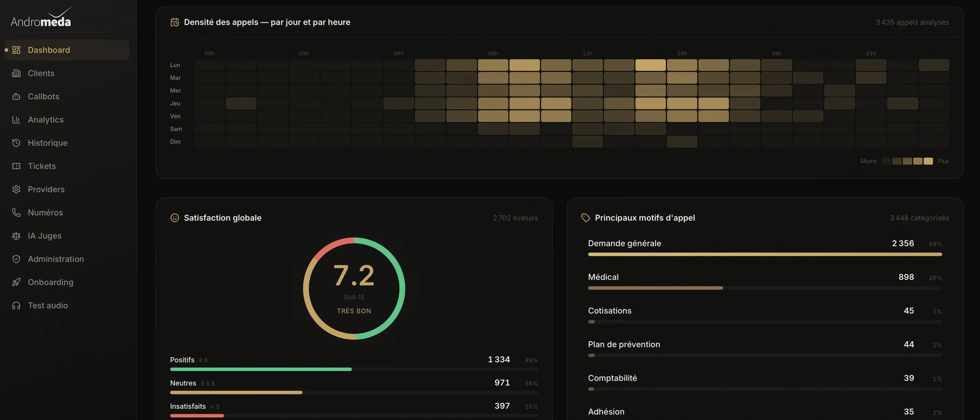Open the Dashboard menu item
This screenshot has height=420, width=980.
[67, 50]
